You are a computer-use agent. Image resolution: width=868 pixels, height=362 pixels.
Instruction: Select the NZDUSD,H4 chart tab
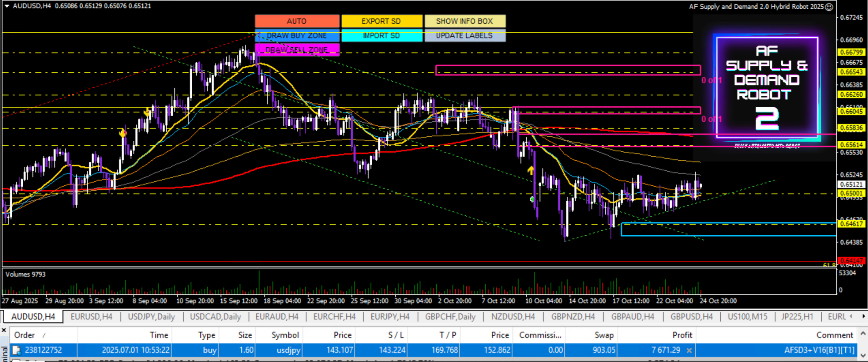click(513, 317)
